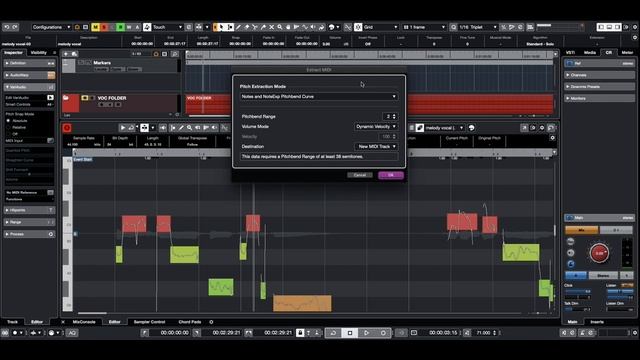640x360 pixels.
Task: Toggle the Snap button next to Grid
Action: 358,27
